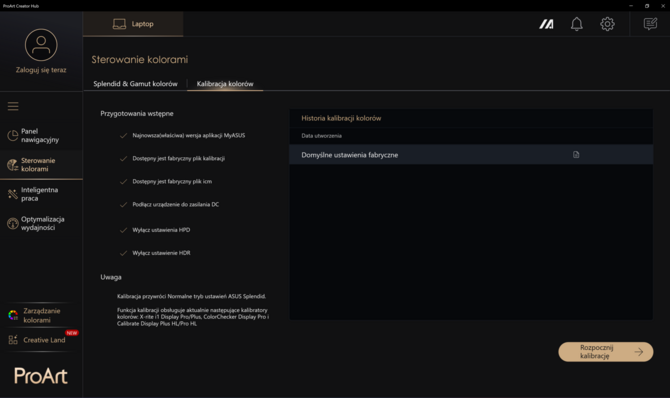Open the feedback note icon
Screen dimensions: 670x398
(650, 24)
